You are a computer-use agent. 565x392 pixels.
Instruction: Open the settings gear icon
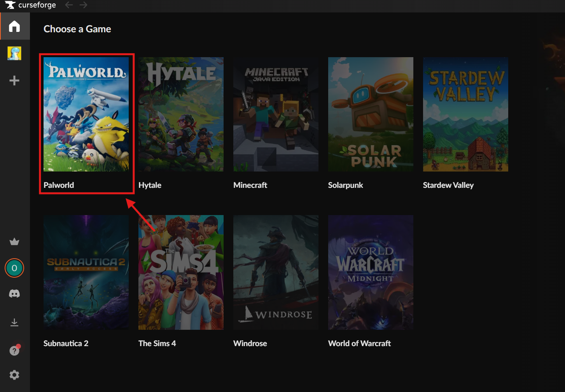(x=14, y=375)
